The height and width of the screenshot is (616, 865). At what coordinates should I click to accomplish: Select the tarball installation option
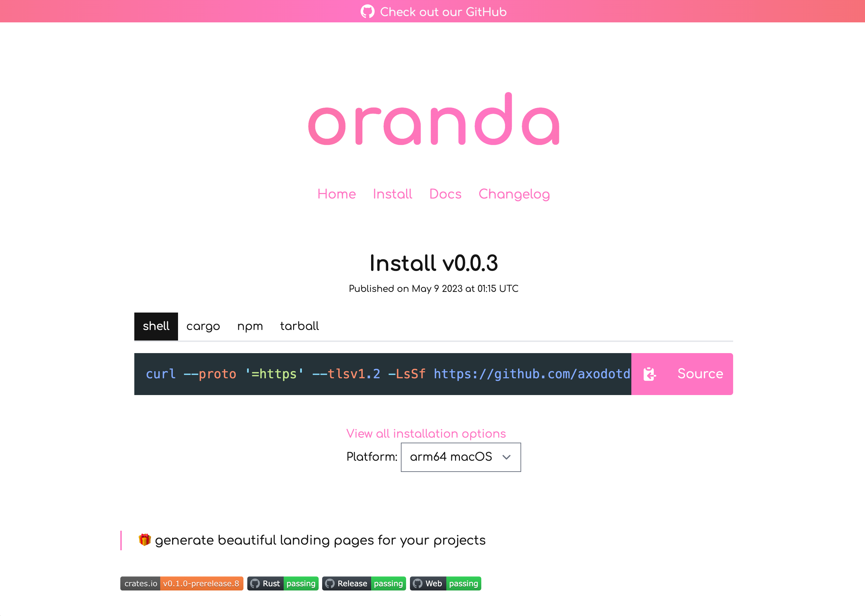tap(299, 326)
